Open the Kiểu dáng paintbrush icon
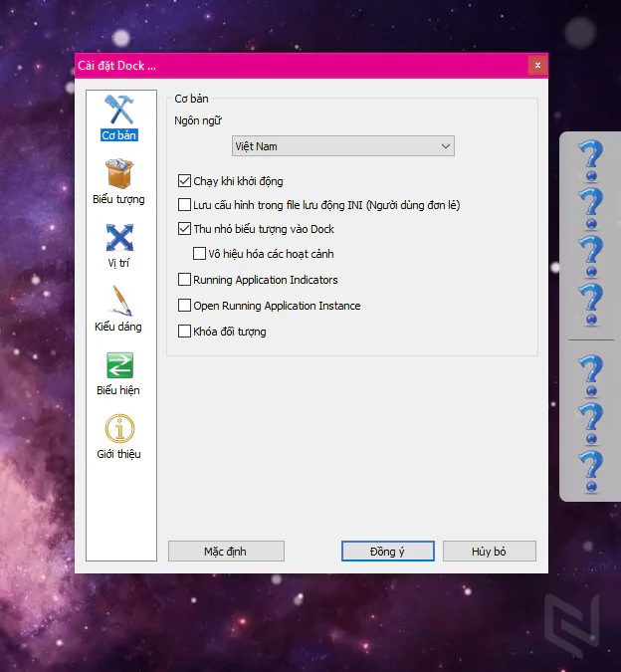 coord(121,301)
